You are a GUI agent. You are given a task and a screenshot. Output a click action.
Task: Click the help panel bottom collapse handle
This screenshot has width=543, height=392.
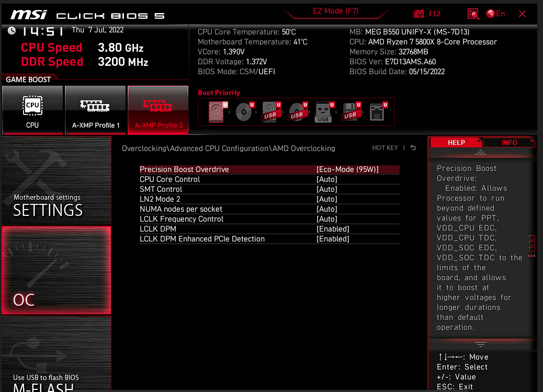[x=480, y=344]
